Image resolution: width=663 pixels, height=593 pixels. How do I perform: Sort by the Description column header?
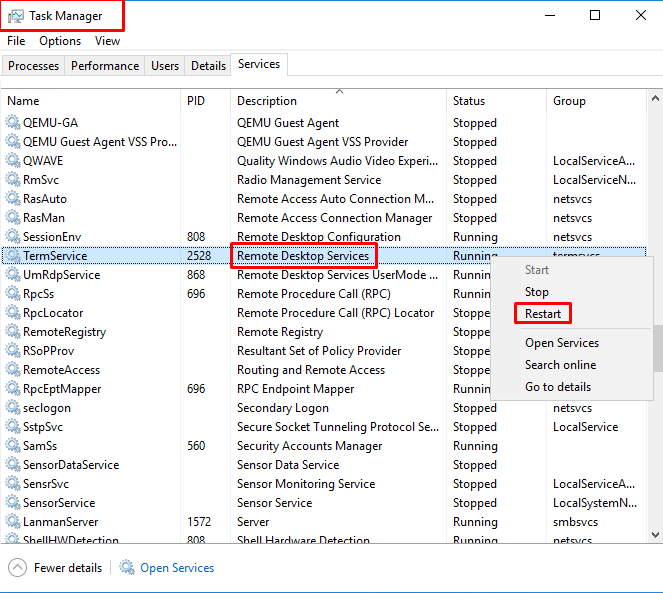click(x=338, y=101)
